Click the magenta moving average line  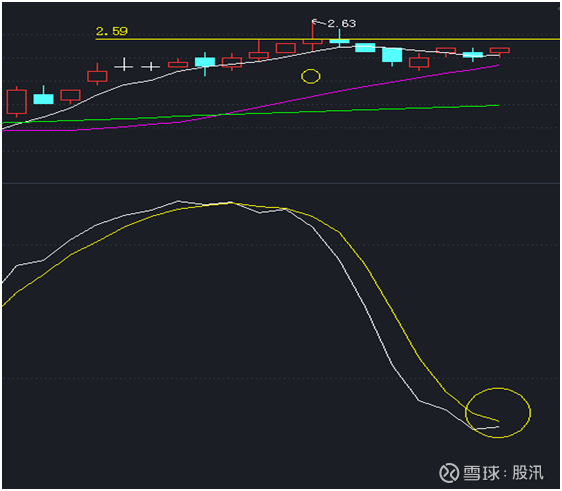[251, 108]
